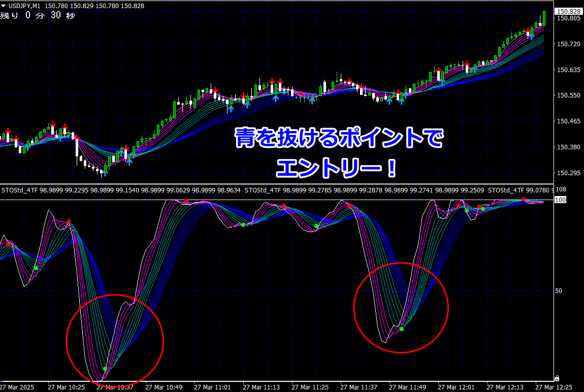The height and width of the screenshot is (392, 584).
Task: Click the 50 level label in indicator window
Action: point(559,291)
